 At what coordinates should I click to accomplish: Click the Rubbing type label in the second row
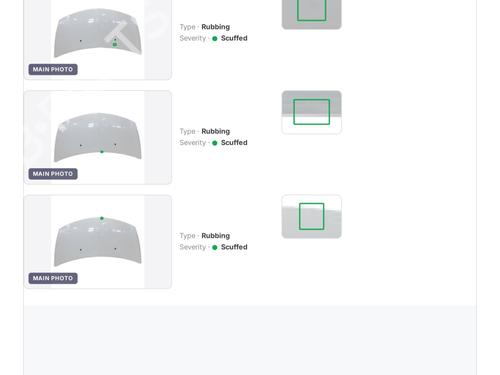215,131
